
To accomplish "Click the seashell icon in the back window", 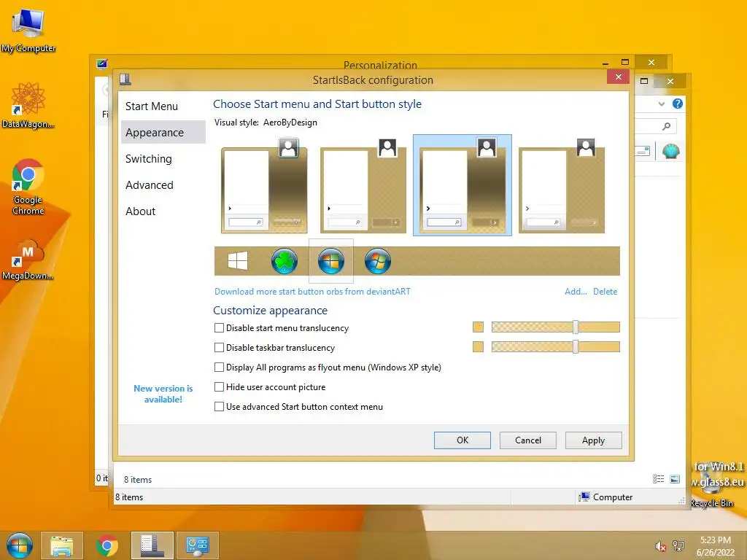I will click(671, 152).
